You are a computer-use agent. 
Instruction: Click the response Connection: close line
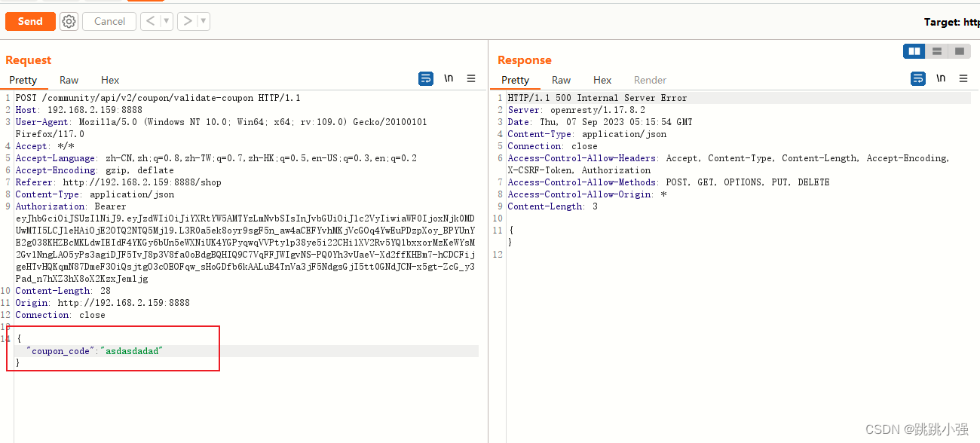pos(553,146)
